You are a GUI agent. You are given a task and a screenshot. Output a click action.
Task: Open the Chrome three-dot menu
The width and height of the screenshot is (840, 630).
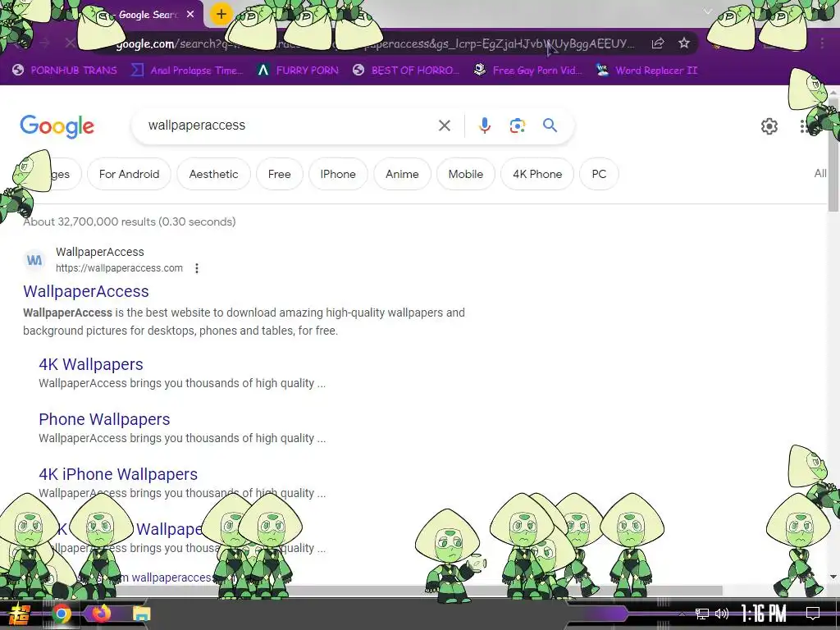coord(822,43)
